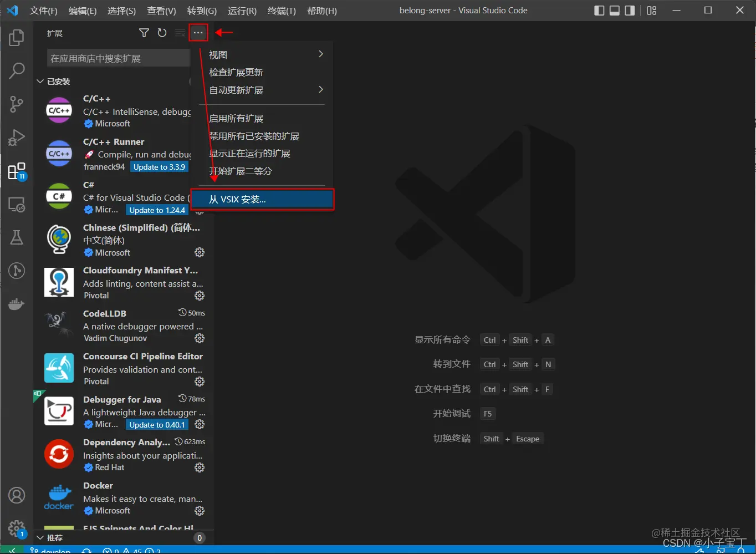
Task: Refresh the extensions list
Action: tap(162, 33)
